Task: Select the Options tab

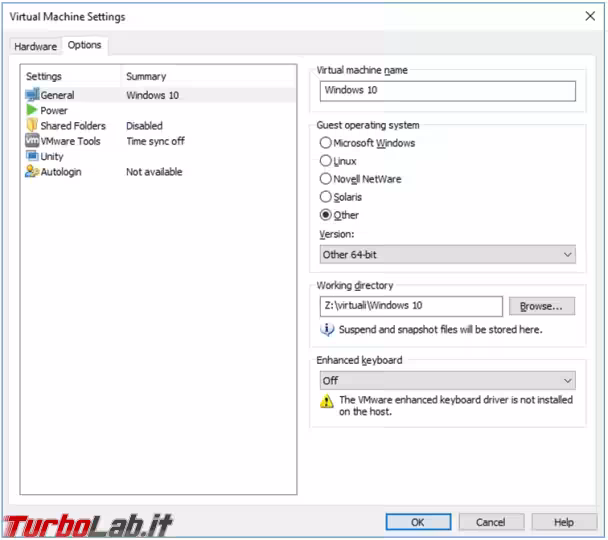Action: point(85,45)
